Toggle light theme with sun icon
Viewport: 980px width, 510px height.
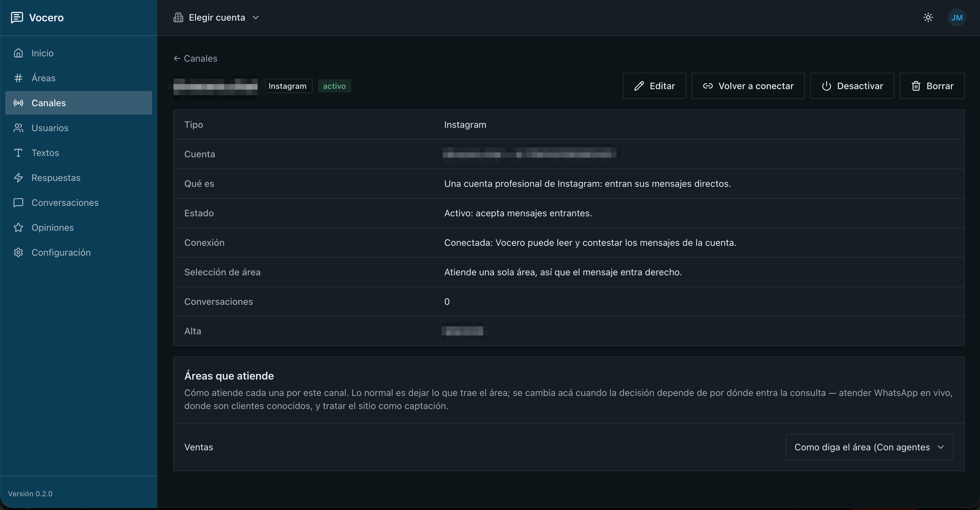tap(928, 17)
